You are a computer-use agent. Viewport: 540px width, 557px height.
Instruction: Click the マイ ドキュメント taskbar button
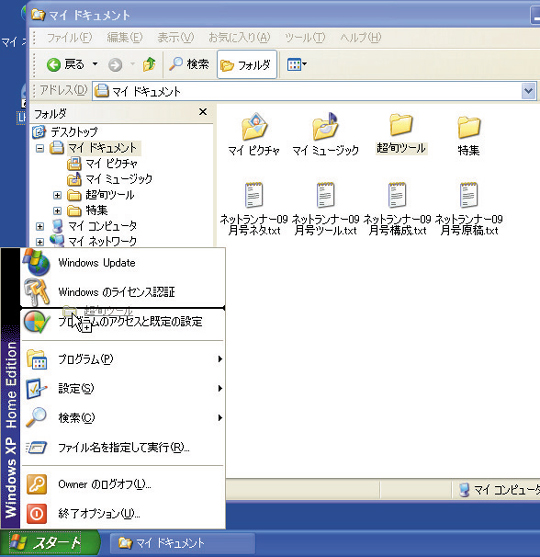[182, 543]
